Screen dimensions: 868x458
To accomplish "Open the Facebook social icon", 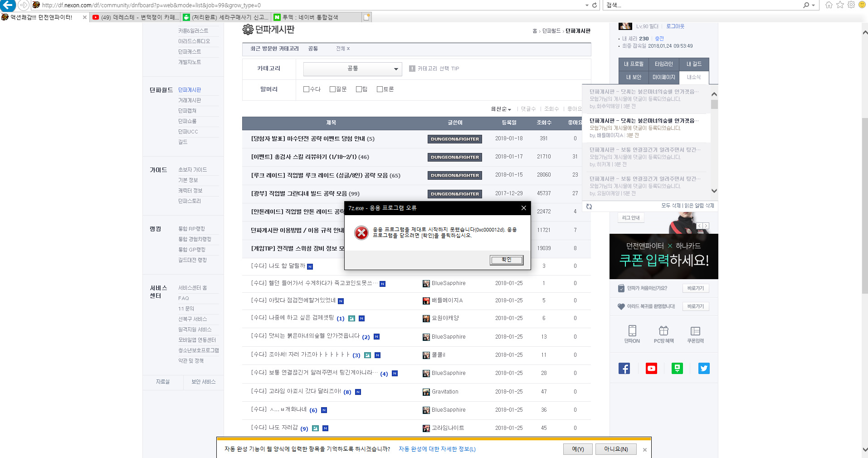I will click(x=624, y=368).
